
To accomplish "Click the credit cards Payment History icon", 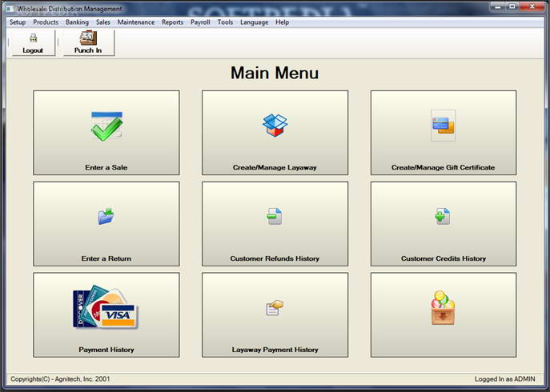I will point(106,307).
